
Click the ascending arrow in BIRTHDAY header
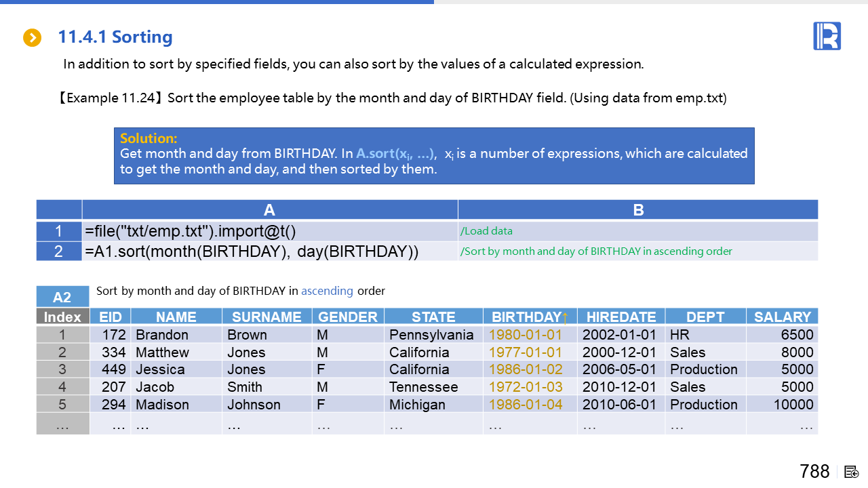click(x=565, y=317)
